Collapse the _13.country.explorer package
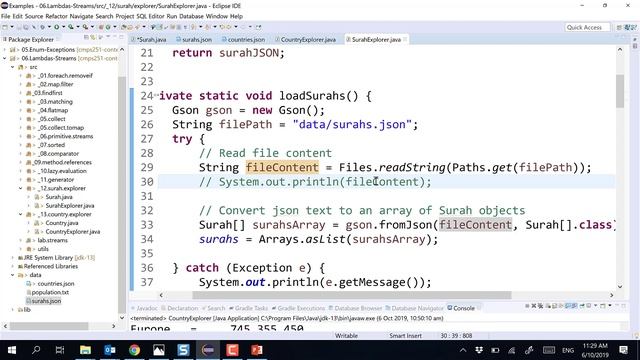This screenshot has width=640, height=360. coord(20,214)
